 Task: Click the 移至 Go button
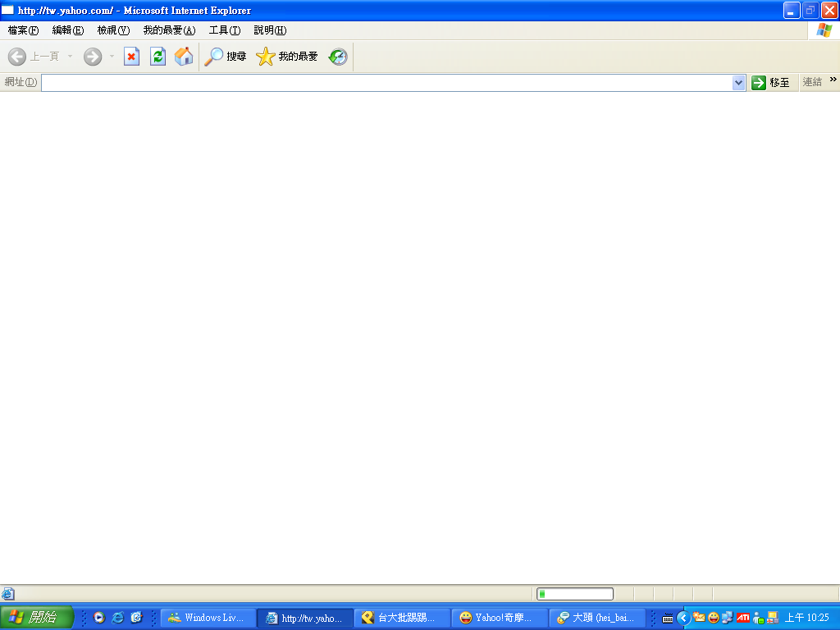[x=770, y=83]
